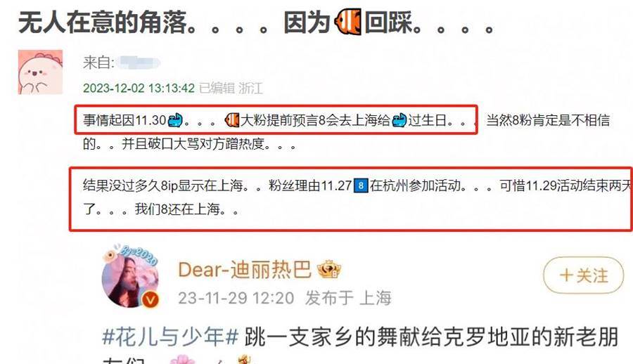Click the crown membership badge icon
This screenshot has height=364, width=633.
[x=329, y=269]
